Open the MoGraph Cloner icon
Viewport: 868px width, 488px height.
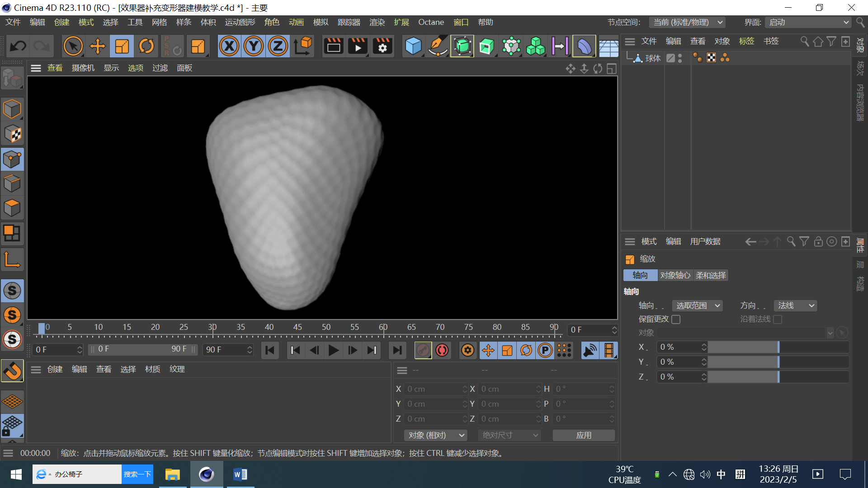point(536,46)
